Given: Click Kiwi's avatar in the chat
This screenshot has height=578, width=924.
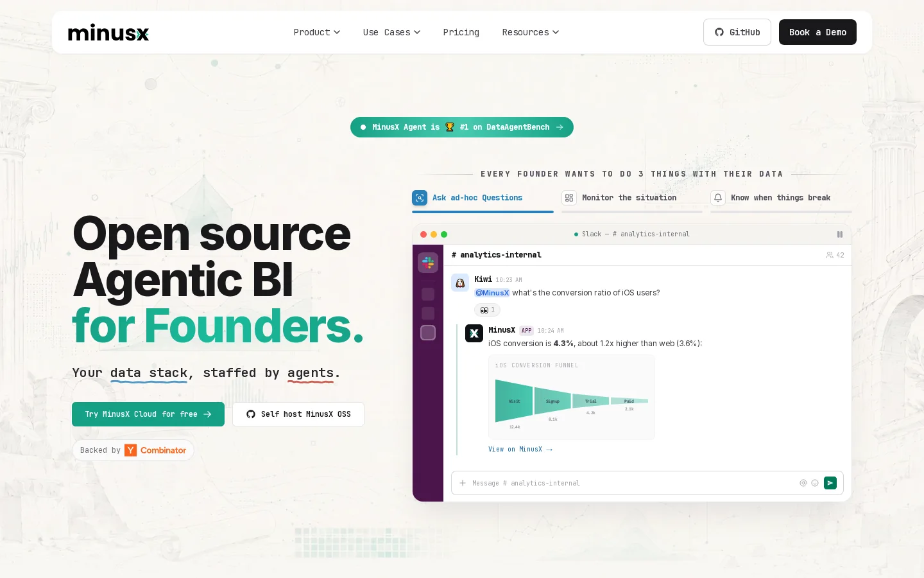Looking at the screenshot, I should coord(460,283).
